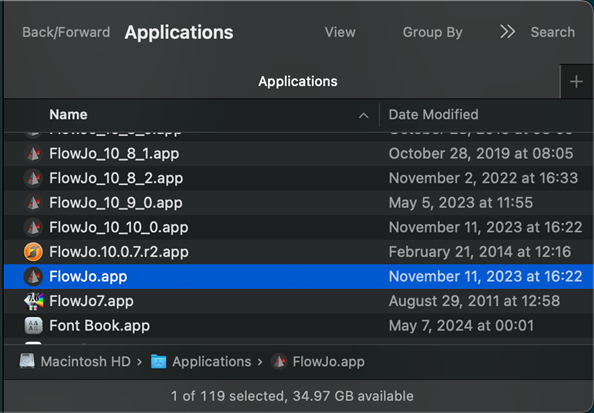Select the highlighted FlowJo.app file name

click(88, 277)
